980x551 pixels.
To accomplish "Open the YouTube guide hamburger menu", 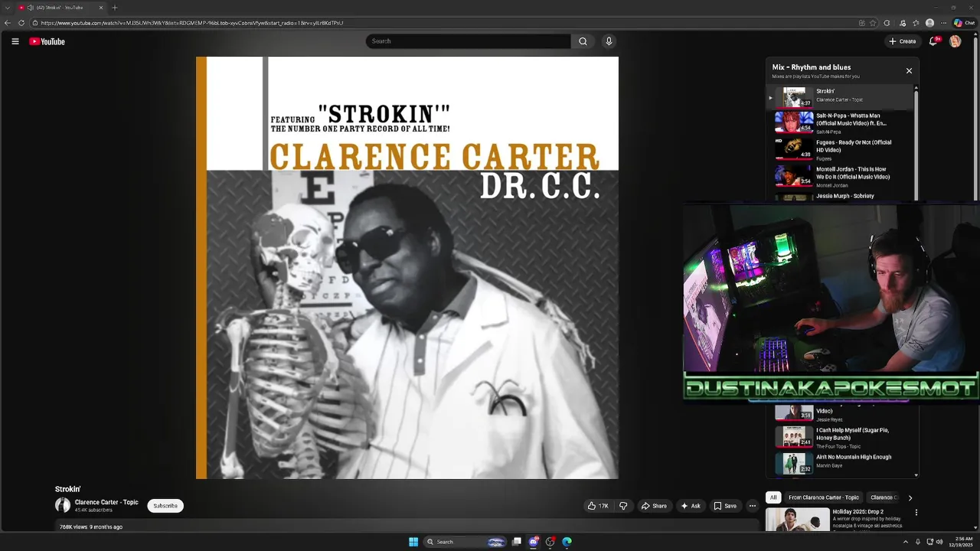I will tap(15, 41).
